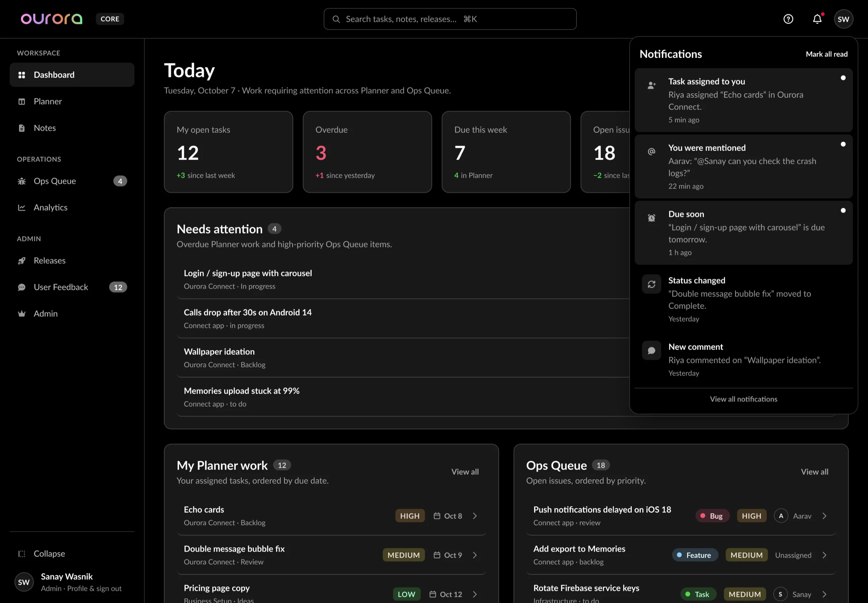Open Rotate Firebase service keys chevron
The image size is (868, 603).
(825, 594)
